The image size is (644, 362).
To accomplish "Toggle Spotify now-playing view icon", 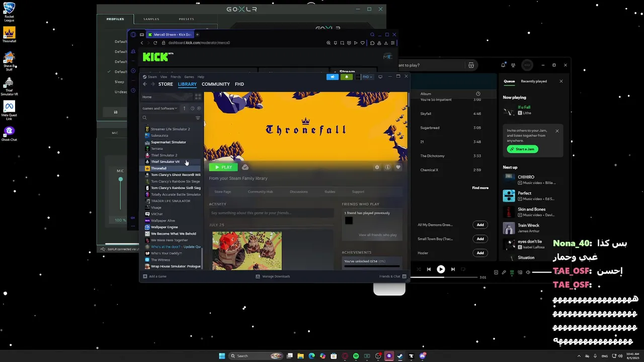I will click(x=496, y=272).
